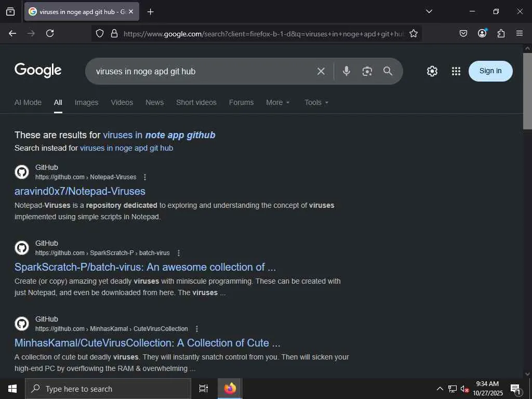532x399 pixels.
Task: Click GitHub favicon of CuteVirusCollection result
Action: [x=22, y=324]
